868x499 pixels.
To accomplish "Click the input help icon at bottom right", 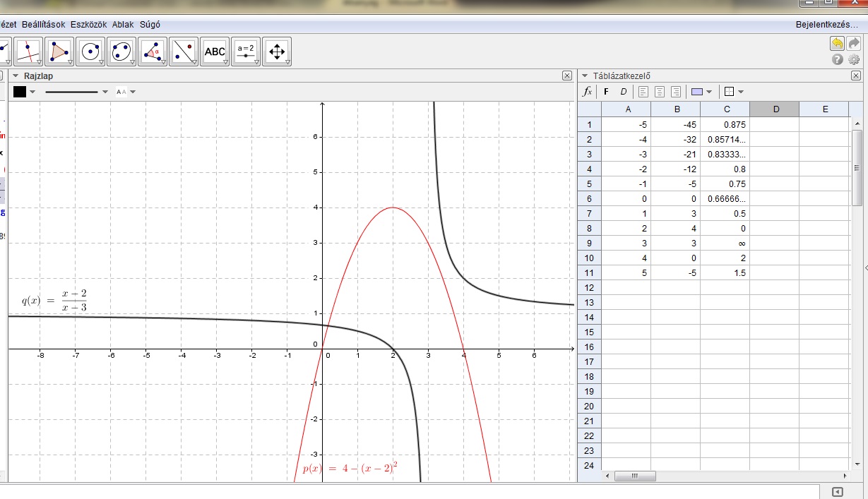I will coord(837,492).
